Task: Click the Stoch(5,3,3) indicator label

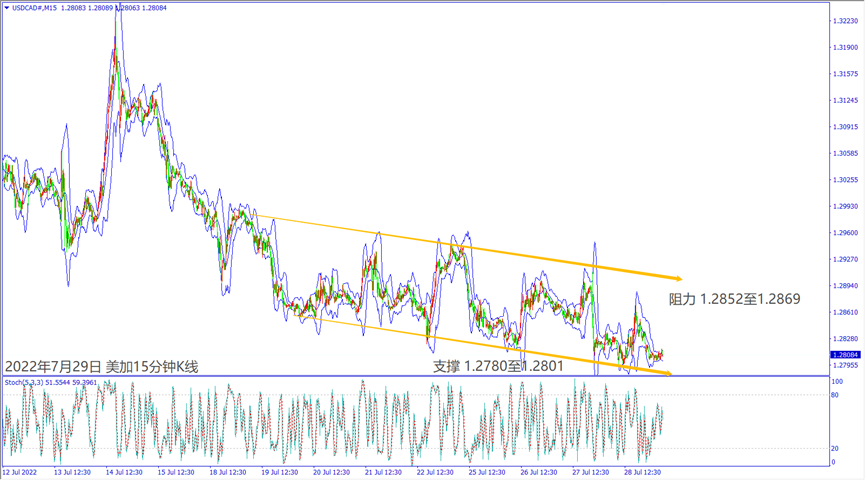Action: [x=25, y=382]
